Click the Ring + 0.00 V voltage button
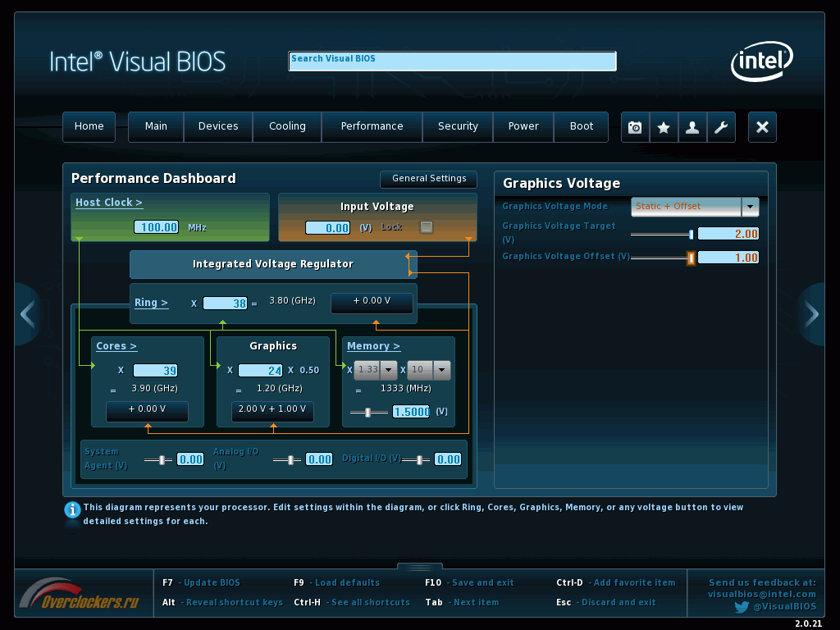840x630 pixels. coord(372,302)
